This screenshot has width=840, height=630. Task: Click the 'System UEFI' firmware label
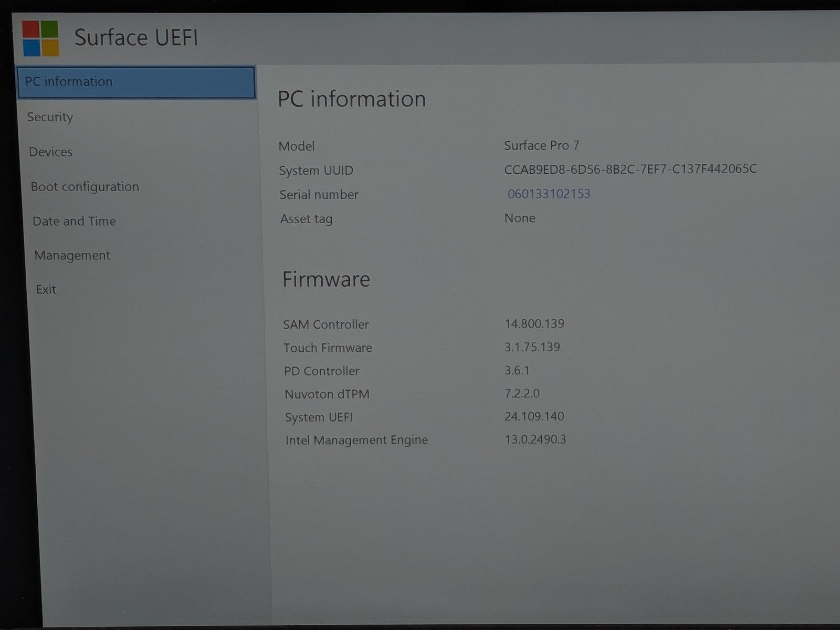pyautogui.click(x=319, y=417)
